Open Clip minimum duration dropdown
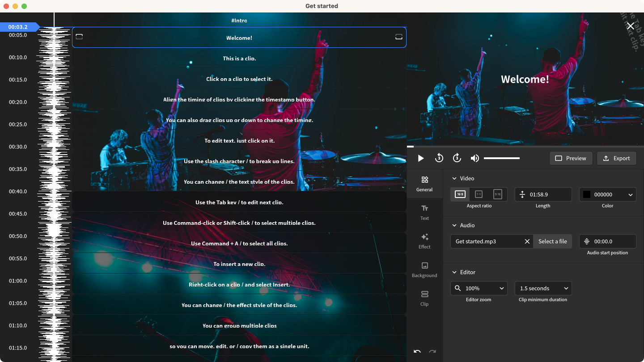This screenshot has height=362, width=644. [x=543, y=288]
